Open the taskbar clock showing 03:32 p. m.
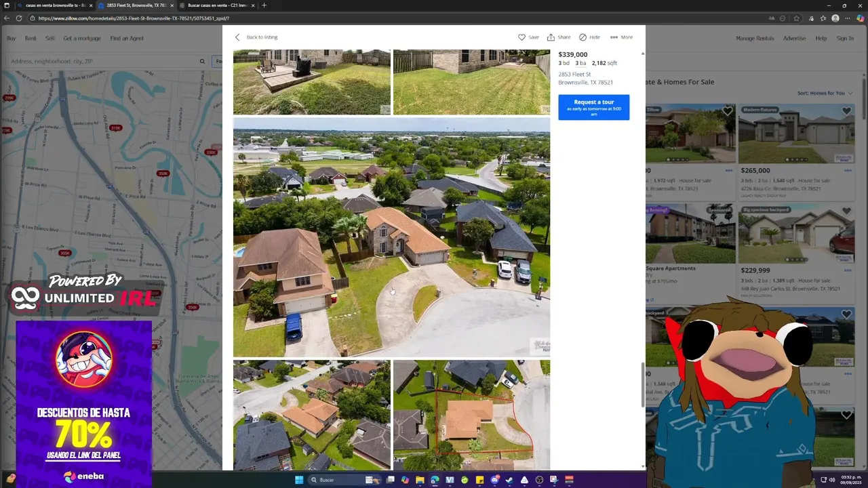This screenshot has width=868, height=488. click(852, 480)
